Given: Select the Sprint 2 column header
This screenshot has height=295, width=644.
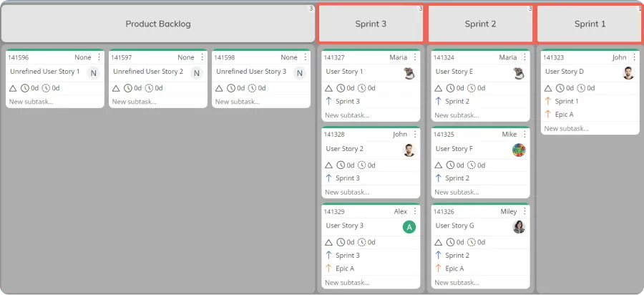Looking at the screenshot, I should click(x=480, y=24).
